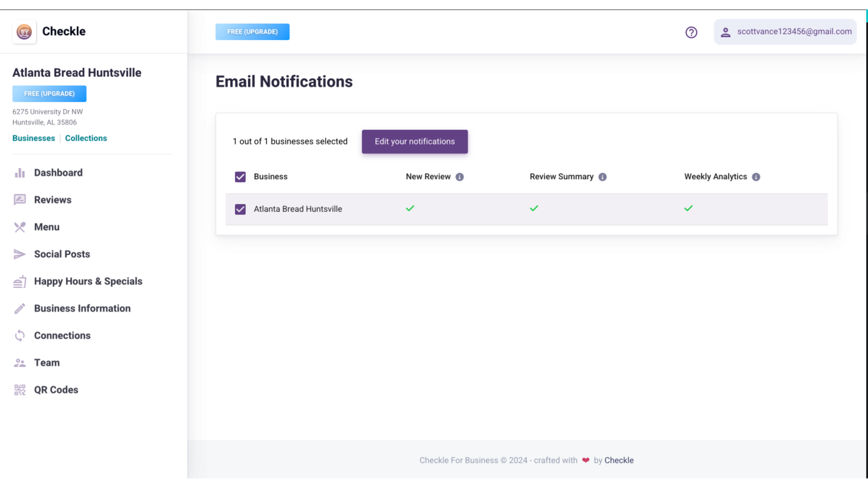Navigate to Social Posts
The image size is (868, 488).
click(x=62, y=254)
